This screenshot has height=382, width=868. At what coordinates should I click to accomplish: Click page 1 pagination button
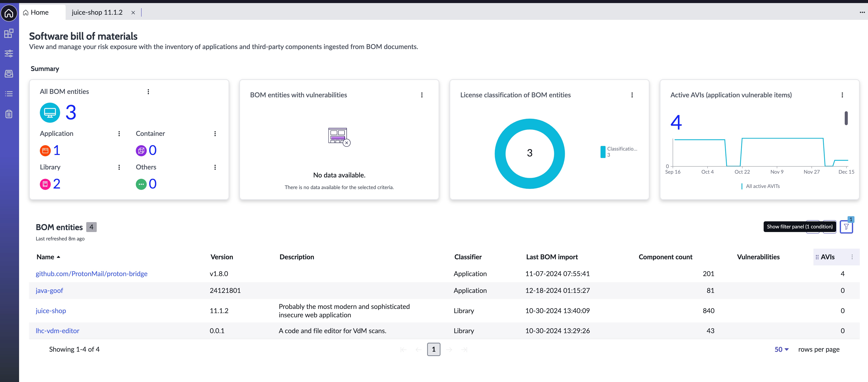[433, 350]
